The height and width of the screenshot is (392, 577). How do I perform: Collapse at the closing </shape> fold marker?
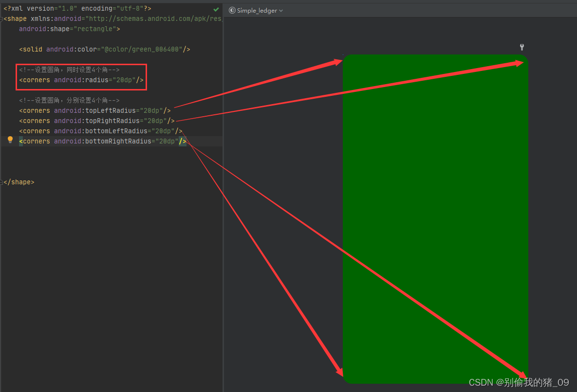[1, 182]
